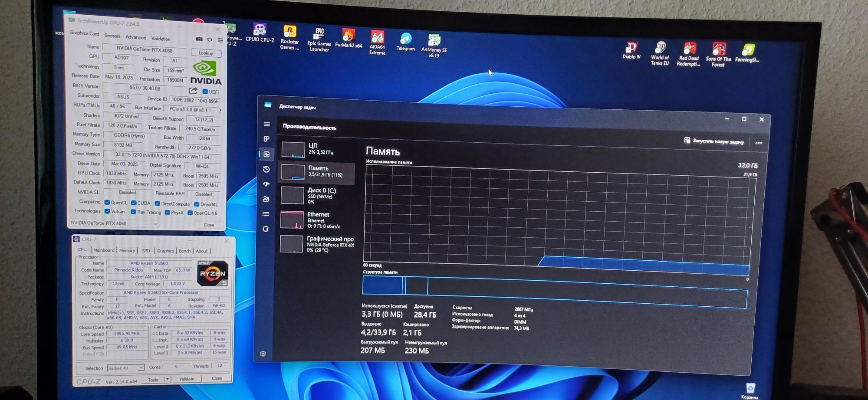Click Run new task (Запустить новую задачу)

(713, 141)
